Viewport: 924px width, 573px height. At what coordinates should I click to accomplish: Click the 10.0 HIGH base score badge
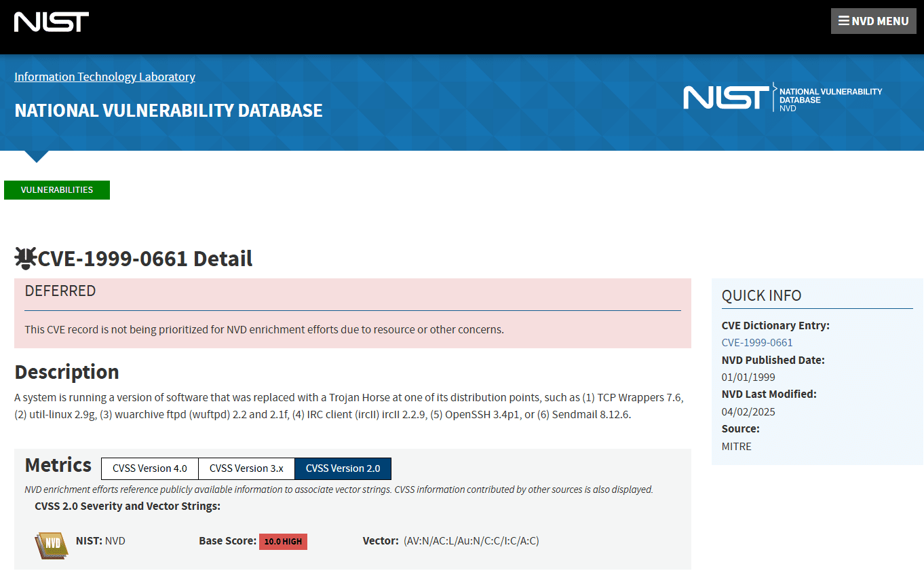[283, 541]
